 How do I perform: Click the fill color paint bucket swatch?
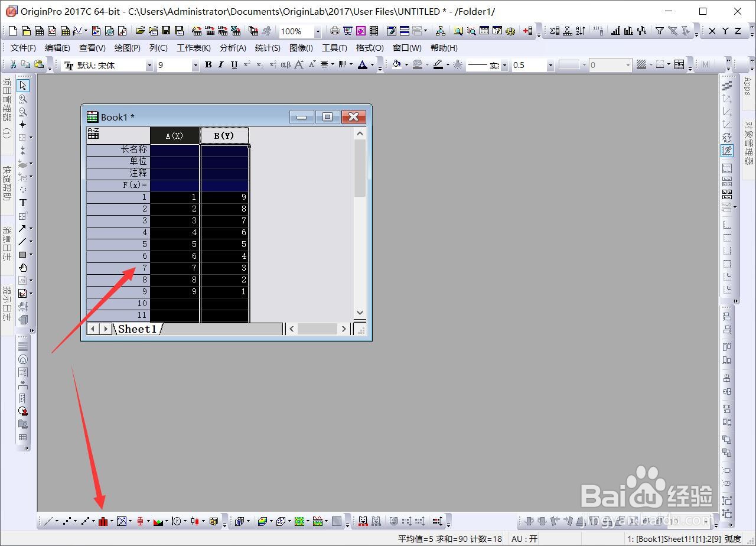coord(397,65)
